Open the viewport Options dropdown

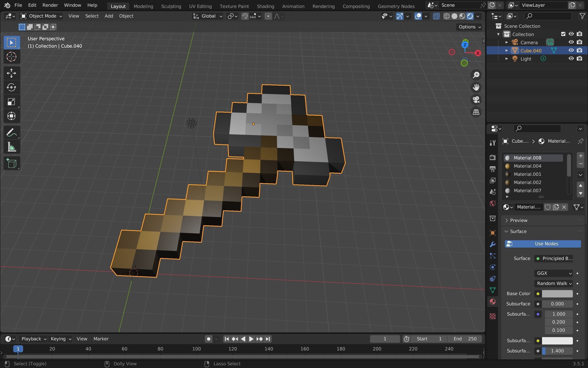point(469,27)
